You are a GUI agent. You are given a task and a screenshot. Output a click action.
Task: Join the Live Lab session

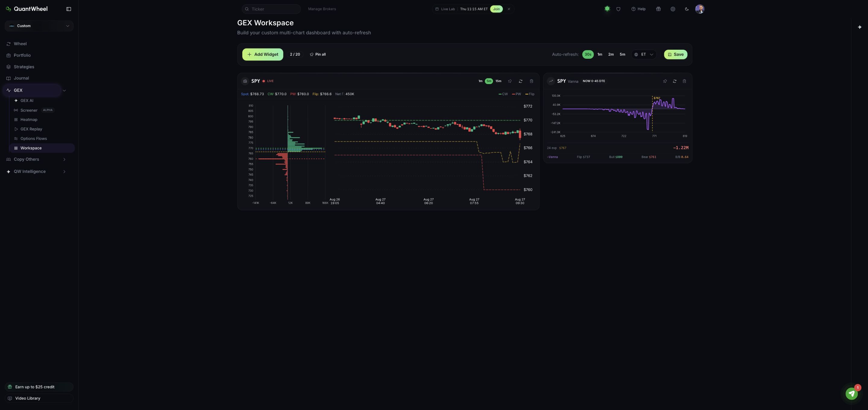point(496,9)
